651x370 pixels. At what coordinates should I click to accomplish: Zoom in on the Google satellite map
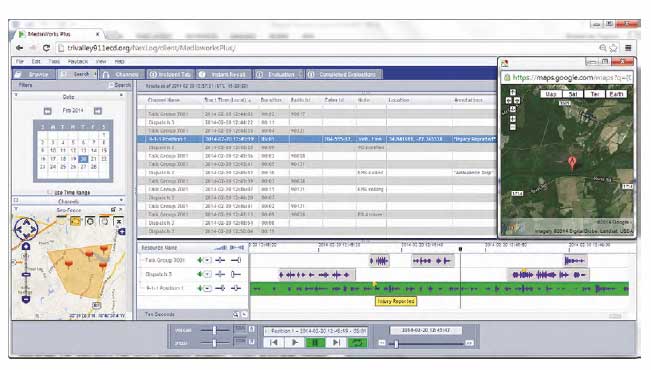[x=513, y=119]
